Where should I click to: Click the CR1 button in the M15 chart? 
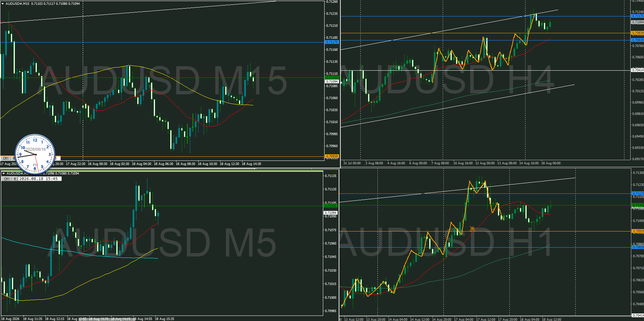coord(6,158)
